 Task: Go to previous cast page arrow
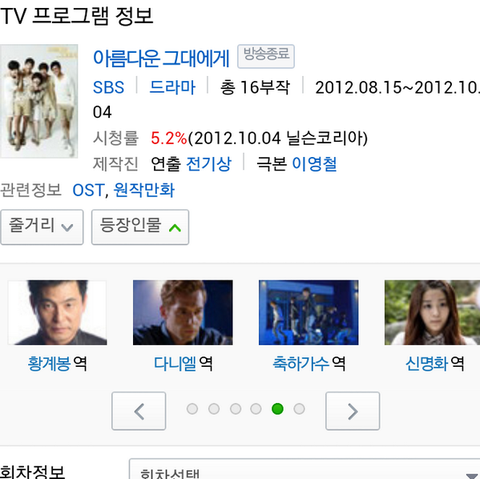coord(139,411)
